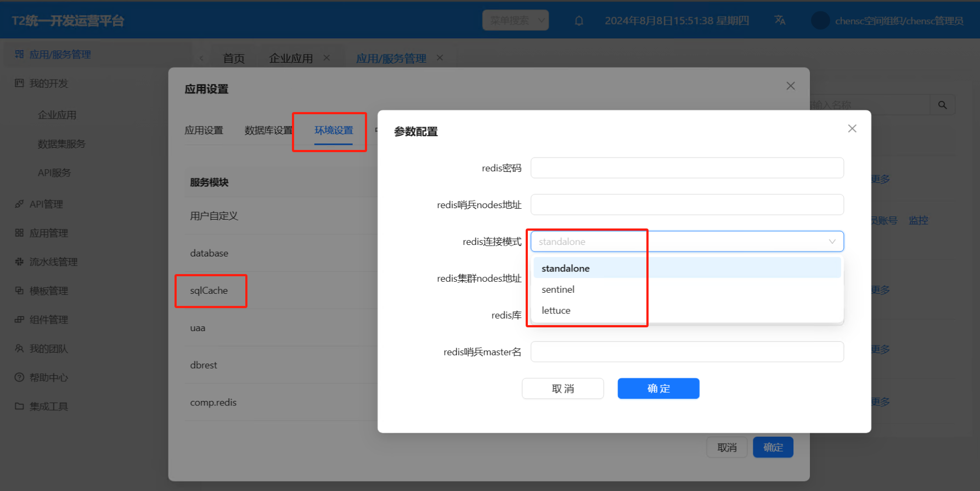Viewport: 980px width, 491px height.
Task: Click 取消 in 参数配置 dialog
Action: (x=563, y=389)
